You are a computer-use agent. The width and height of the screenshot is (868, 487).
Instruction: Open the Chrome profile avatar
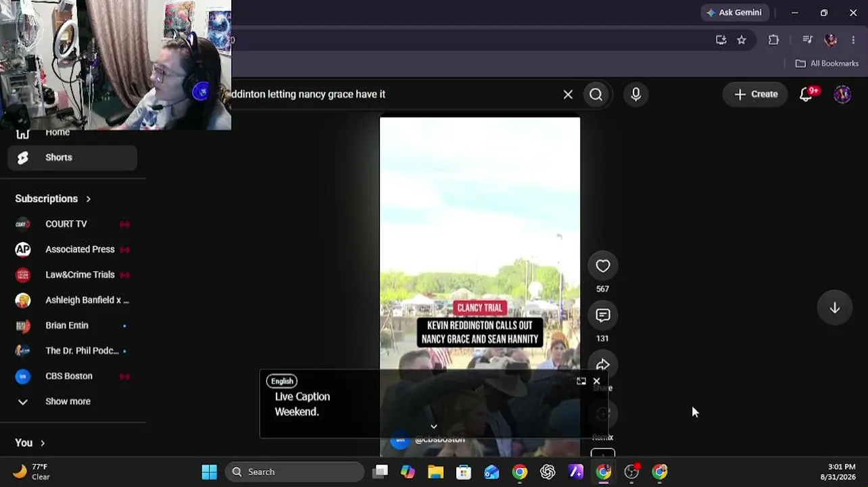pyautogui.click(x=831, y=40)
